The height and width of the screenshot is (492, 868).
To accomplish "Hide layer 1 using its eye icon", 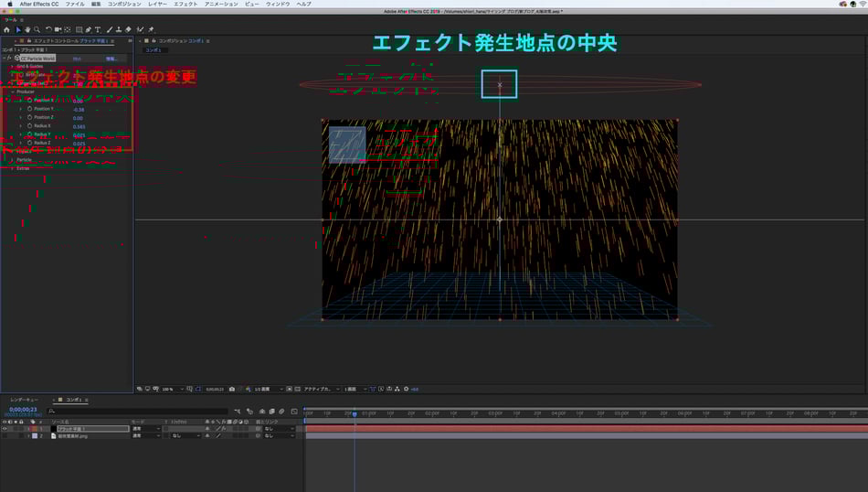I will pos(5,428).
